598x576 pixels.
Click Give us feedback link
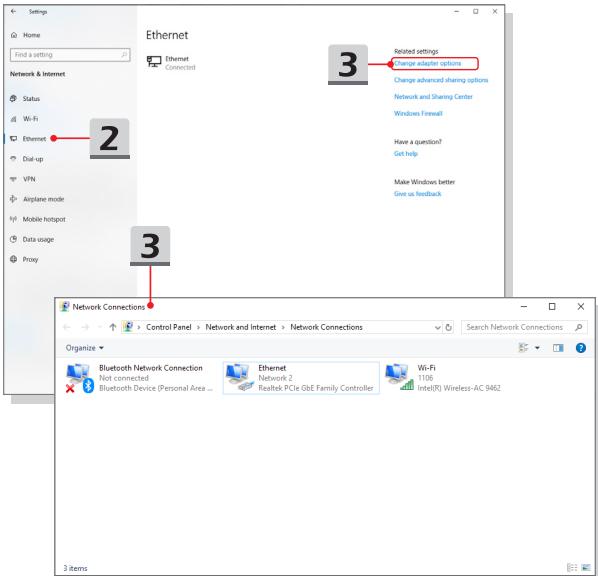418,194
